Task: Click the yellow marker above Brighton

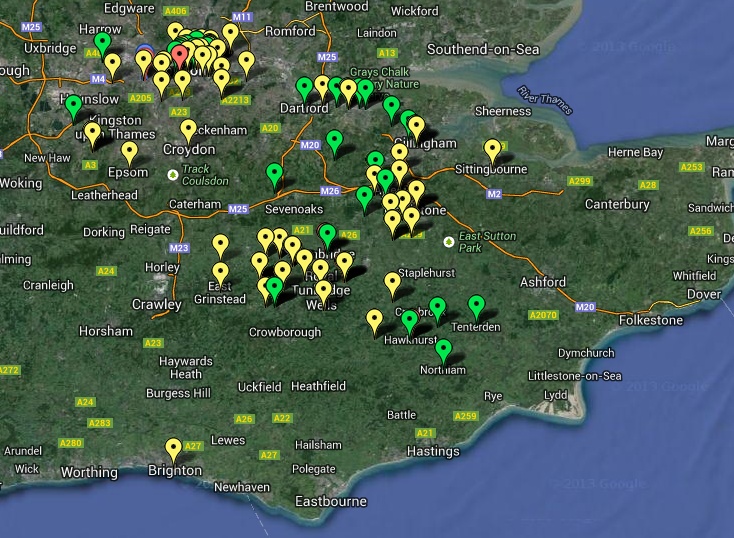Action: [x=174, y=449]
